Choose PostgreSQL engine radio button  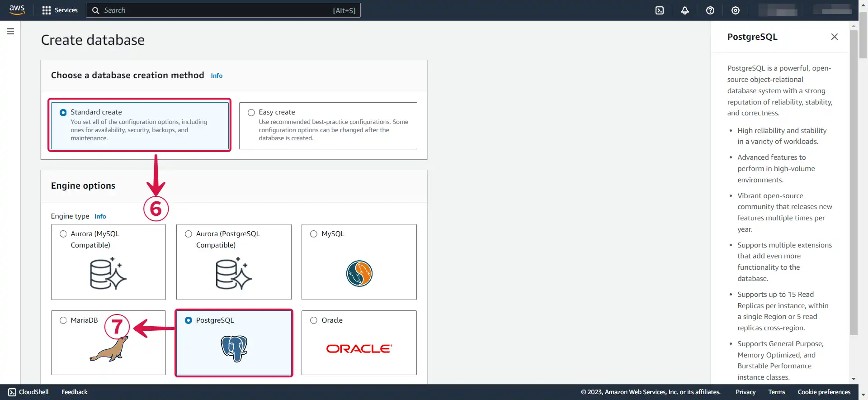point(189,320)
